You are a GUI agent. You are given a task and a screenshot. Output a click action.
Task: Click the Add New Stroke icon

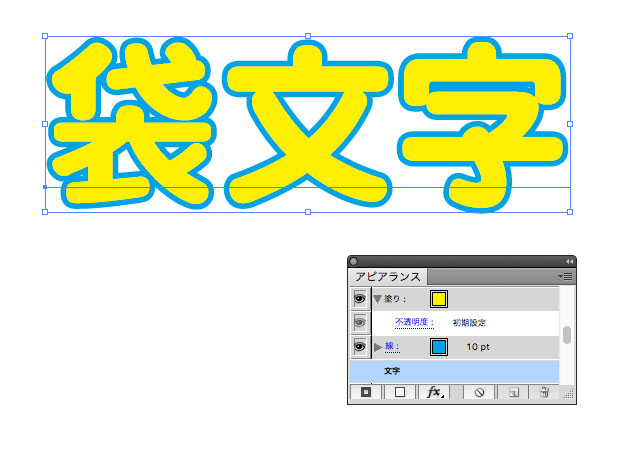click(366, 392)
